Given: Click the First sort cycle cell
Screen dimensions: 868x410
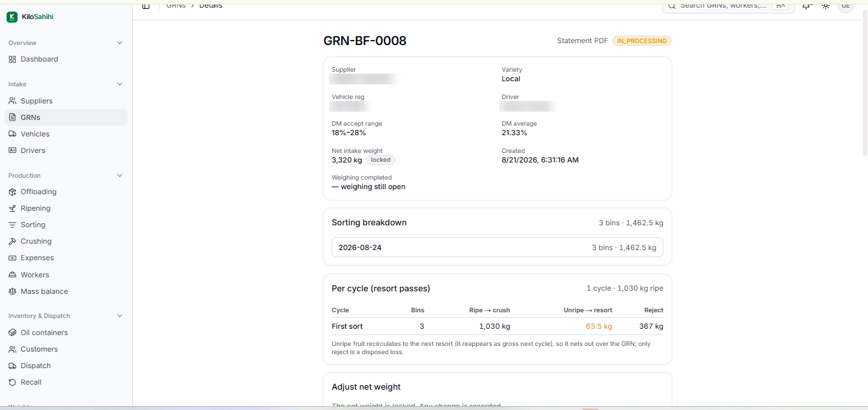Looking at the screenshot, I should (347, 326).
